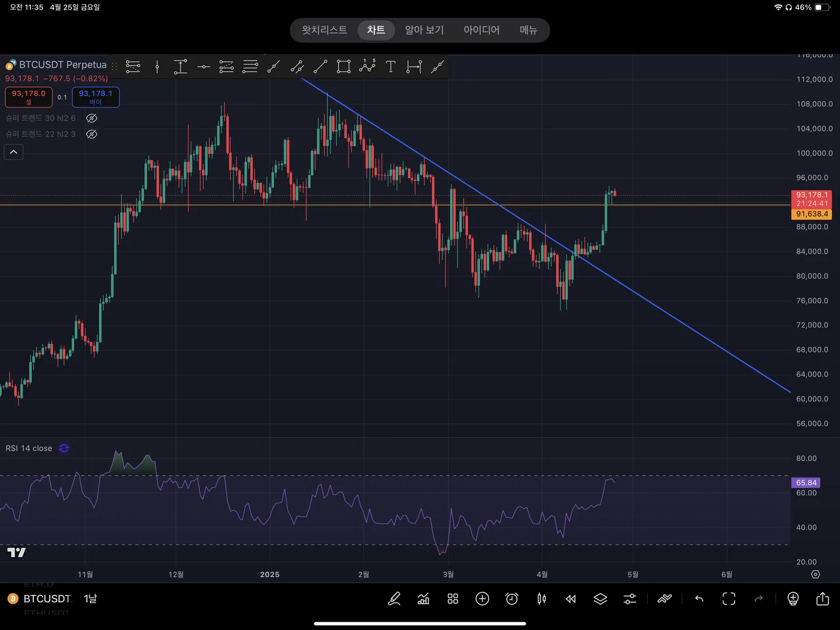840x630 pixels.
Task: Choose the parallel channel drawing tool
Action: [297, 67]
